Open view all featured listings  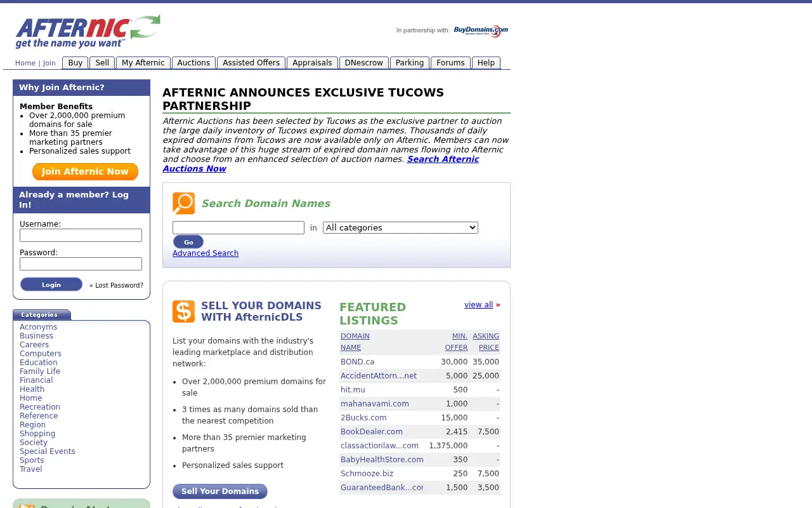(x=478, y=305)
